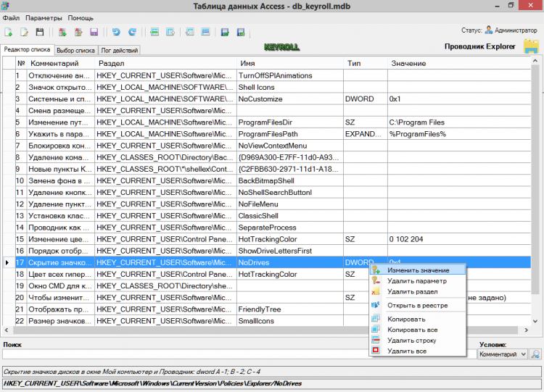Choose Удалить параметр in context menu
The width and height of the screenshot is (544, 392).
click(417, 280)
